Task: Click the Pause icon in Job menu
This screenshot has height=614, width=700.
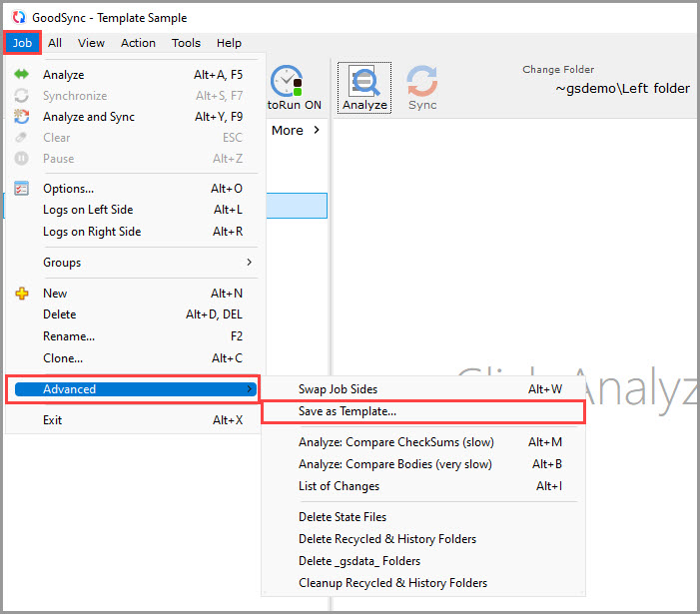Action: point(21,159)
